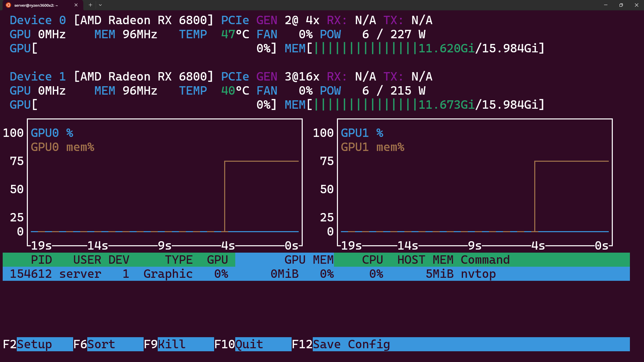Click the 40°C temperature reading

coord(235,91)
